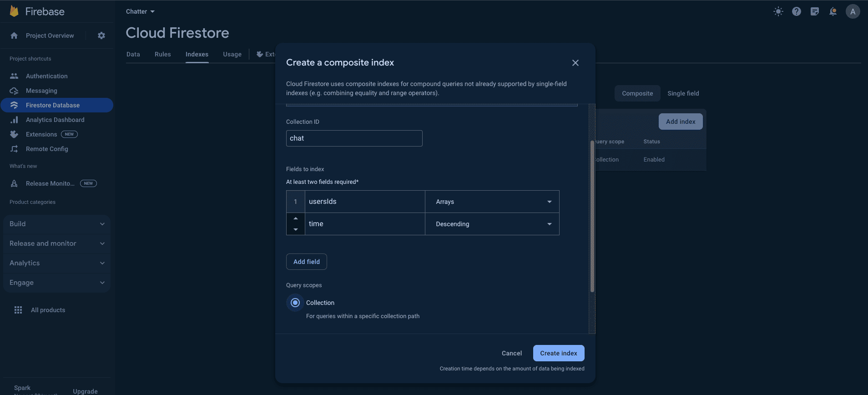This screenshot has height=395, width=868.
Task: Click the Authentication people icon
Action: click(14, 76)
